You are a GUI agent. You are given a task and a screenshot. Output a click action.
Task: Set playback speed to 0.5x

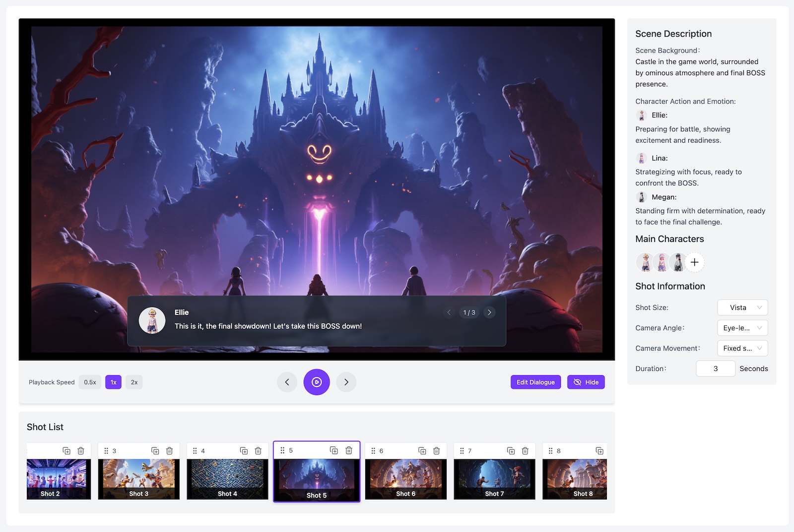coord(90,382)
